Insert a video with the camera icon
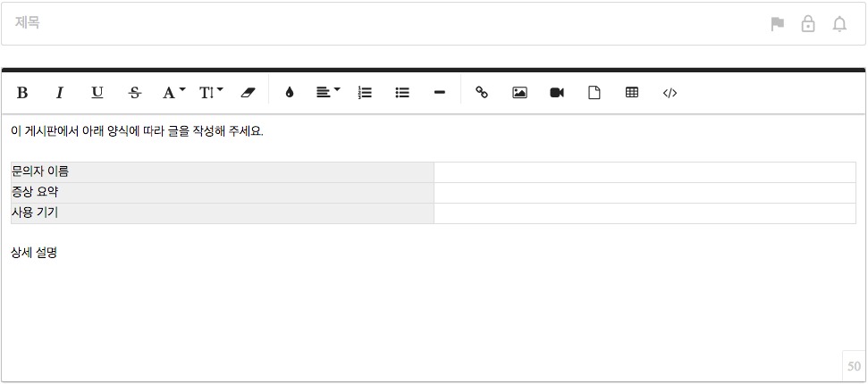 tap(557, 93)
